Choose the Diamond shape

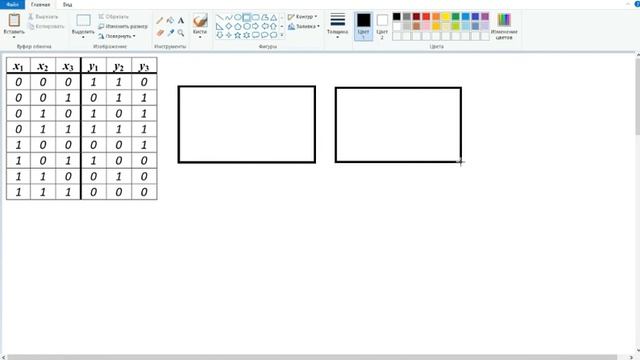(x=229, y=26)
